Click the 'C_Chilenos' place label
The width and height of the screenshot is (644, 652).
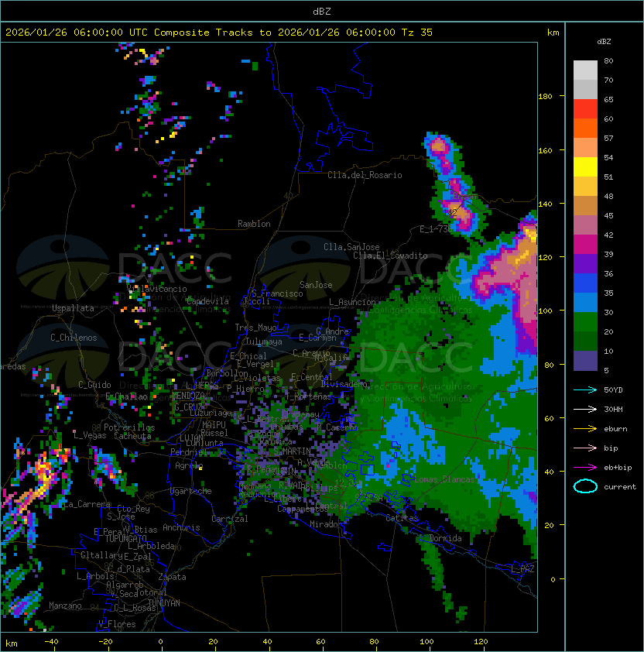point(74,338)
